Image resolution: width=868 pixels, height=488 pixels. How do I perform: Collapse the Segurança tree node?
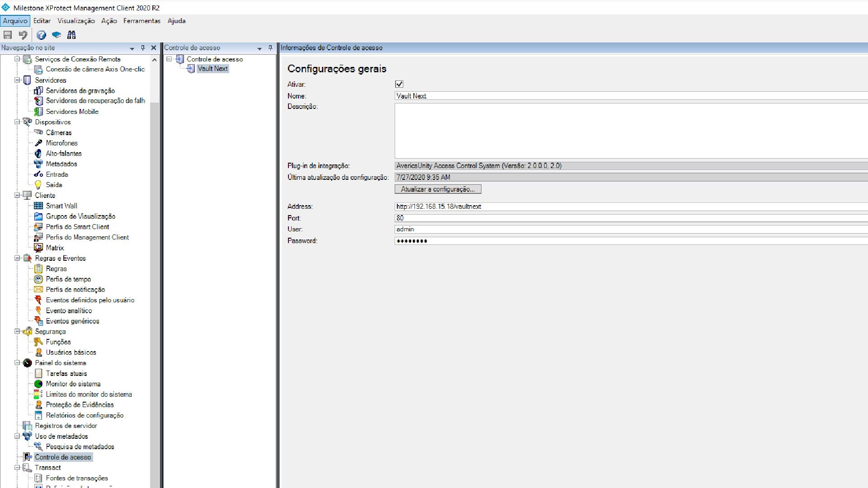[17, 331]
